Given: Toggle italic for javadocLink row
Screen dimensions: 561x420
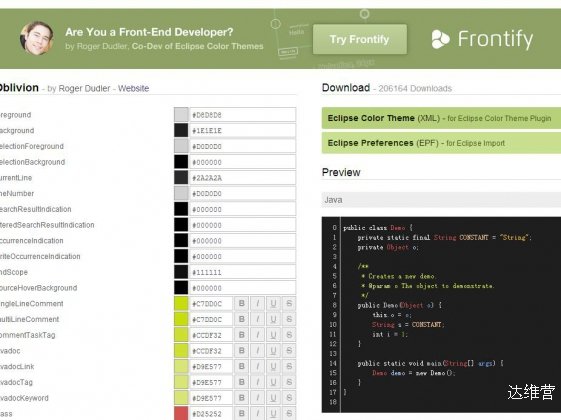Looking at the screenshot, I should 257,367.
